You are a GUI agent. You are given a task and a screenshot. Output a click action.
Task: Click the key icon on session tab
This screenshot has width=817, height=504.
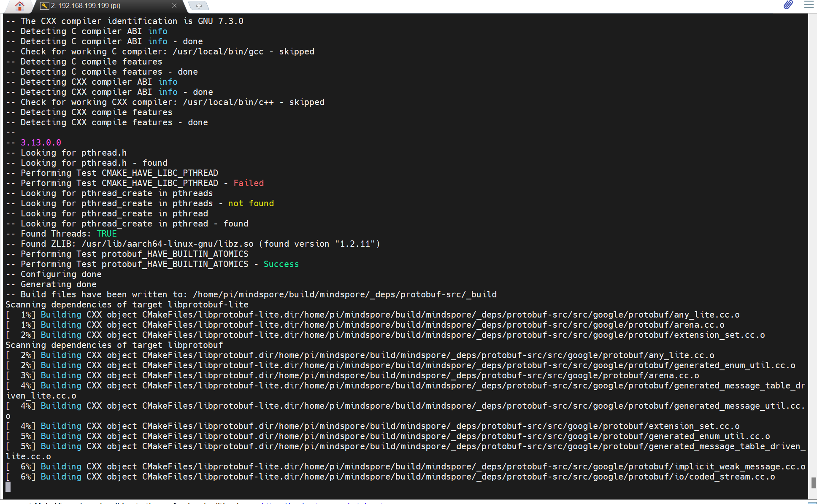point(45,6)
